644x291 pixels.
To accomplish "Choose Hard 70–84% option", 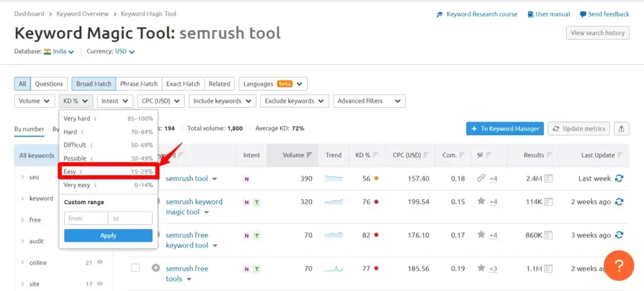I will point(108,132).
